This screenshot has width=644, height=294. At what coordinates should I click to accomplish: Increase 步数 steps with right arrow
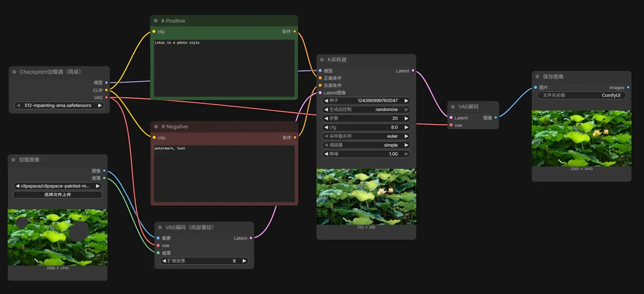[x=407, y=118]
